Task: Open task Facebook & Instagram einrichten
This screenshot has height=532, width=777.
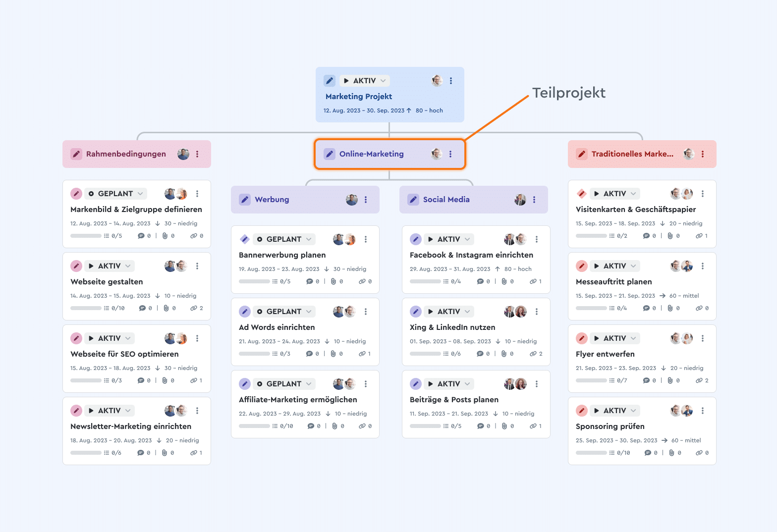Action: tap(471, 255)
